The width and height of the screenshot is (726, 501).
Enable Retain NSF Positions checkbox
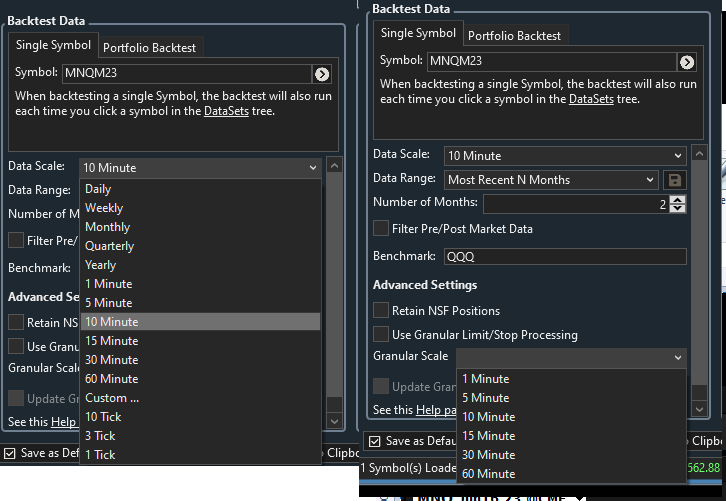[381, 311]
